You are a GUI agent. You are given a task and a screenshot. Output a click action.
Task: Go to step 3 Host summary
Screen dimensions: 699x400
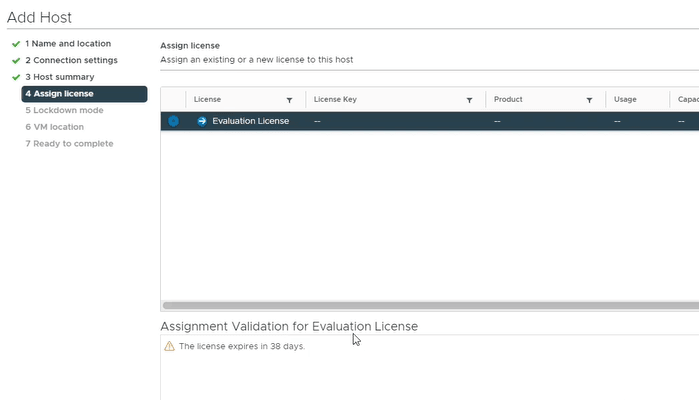tap(60, 77)
